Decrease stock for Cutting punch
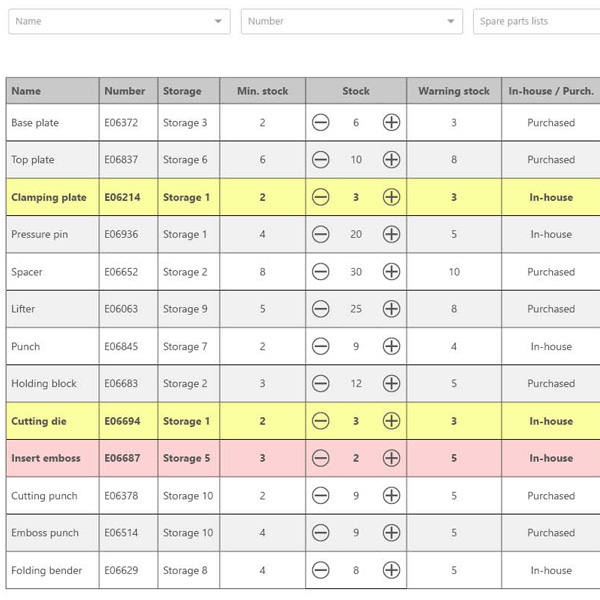Image resolution: width=600 pixels, height=600 pixels. pos(320,496)
